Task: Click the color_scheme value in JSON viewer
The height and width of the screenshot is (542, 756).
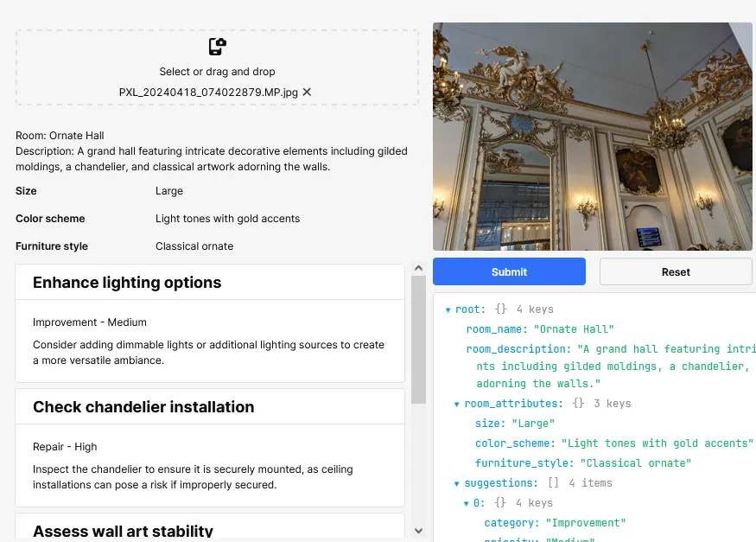Action: (x=658, y=443)
